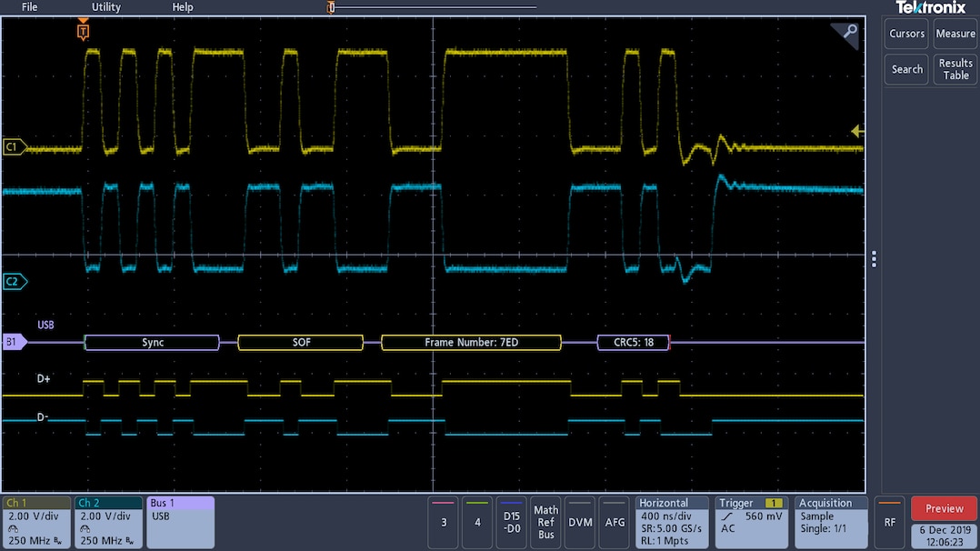The image size is (980, 551).
Task: Open the results bar drag handle dots
Action: point(874,259)
